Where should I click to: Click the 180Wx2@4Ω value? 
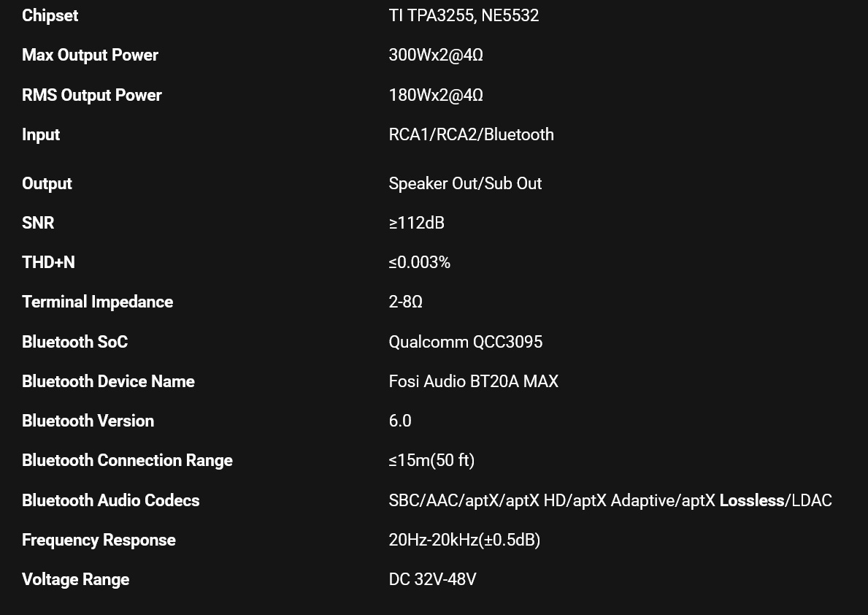point(436,95)
